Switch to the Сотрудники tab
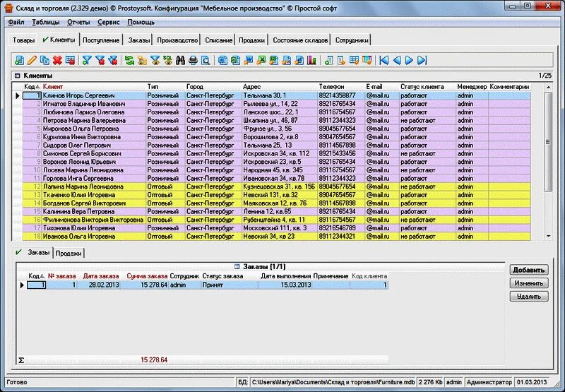 (352, 40)
